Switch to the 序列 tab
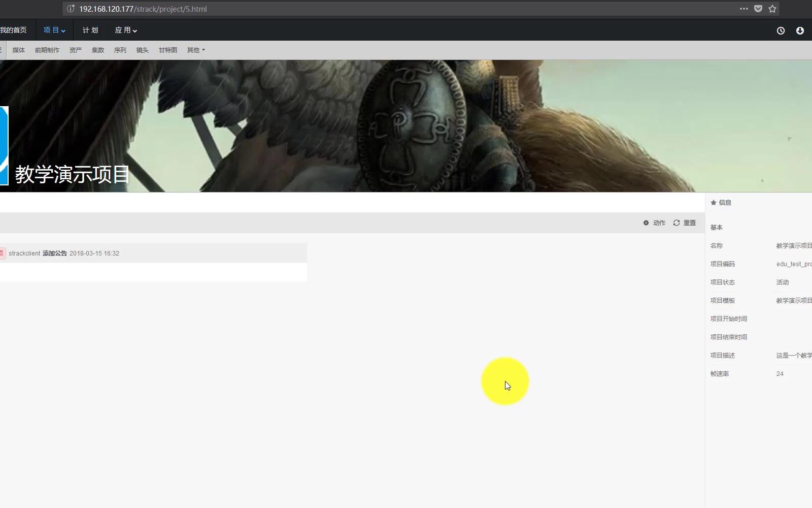The image size is (812, 508). click(x=120, y=50)
